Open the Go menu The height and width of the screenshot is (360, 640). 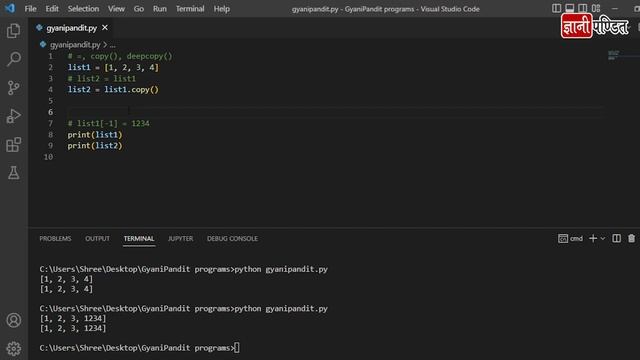[x=139, y=9]
